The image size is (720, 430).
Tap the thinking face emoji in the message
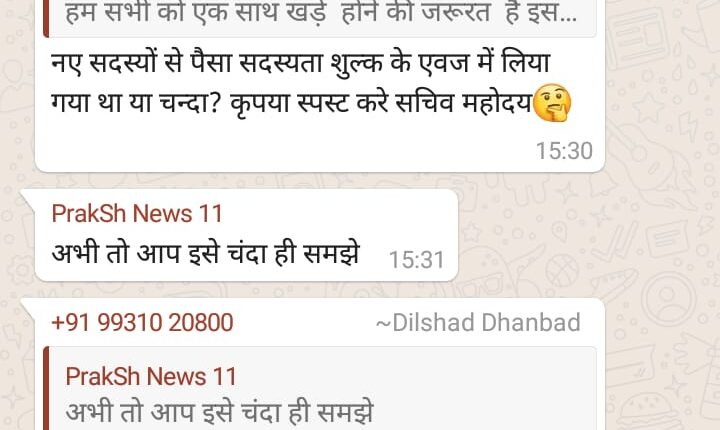coord(553,103)
